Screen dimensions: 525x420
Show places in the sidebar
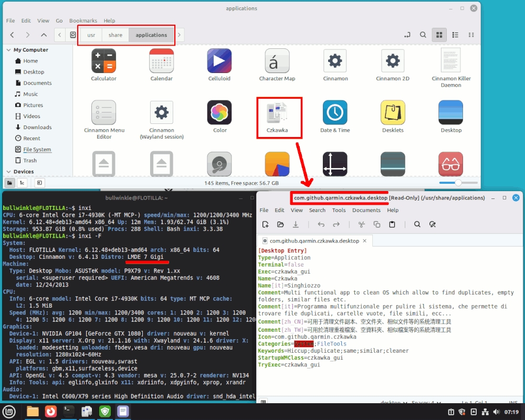[x=9, y=183]
